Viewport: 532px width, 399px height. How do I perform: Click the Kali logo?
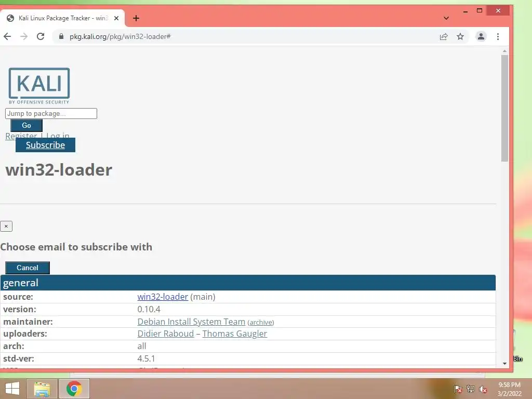click(39, 86)
